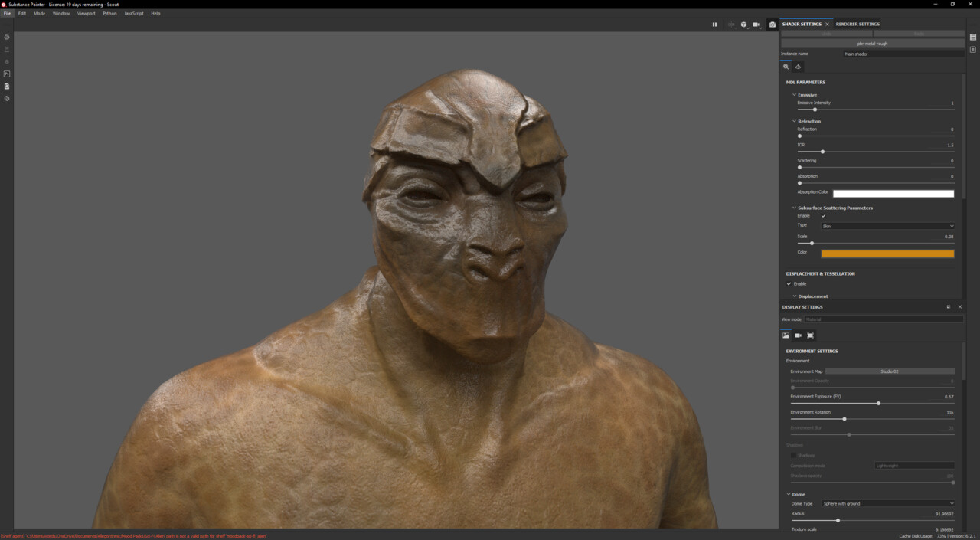Pause the Iray rendering in the viewport toolbar
This screenshot has width=980, height=540.
(715, 25)
